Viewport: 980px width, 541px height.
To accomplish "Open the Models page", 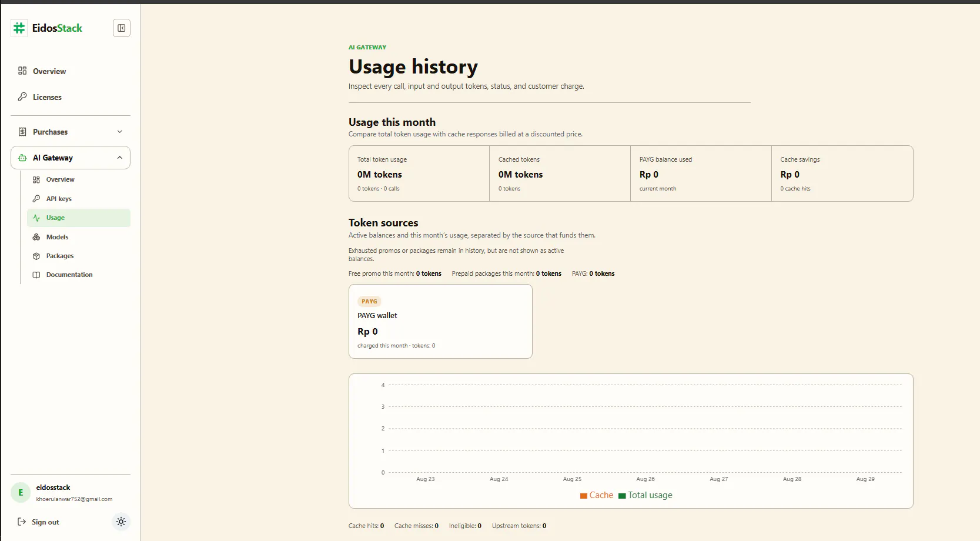I will [x=79, y=237].
